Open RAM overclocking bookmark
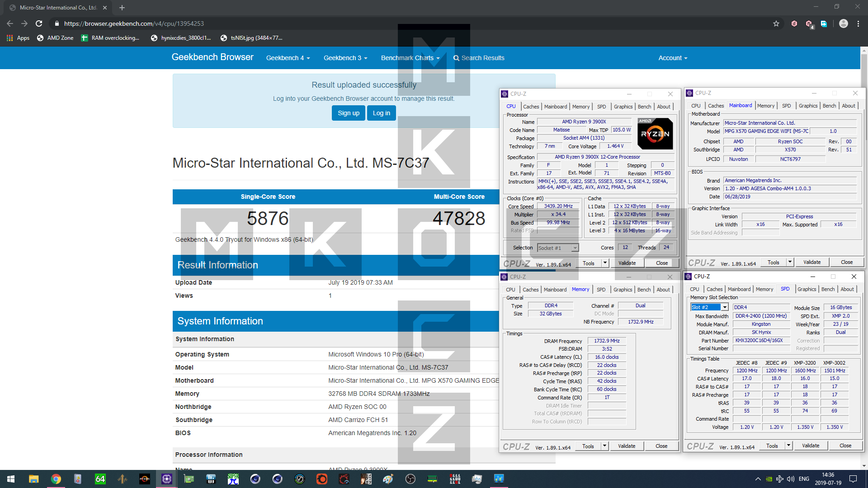The width and height of the screenshot is (868, 488). 110,38
